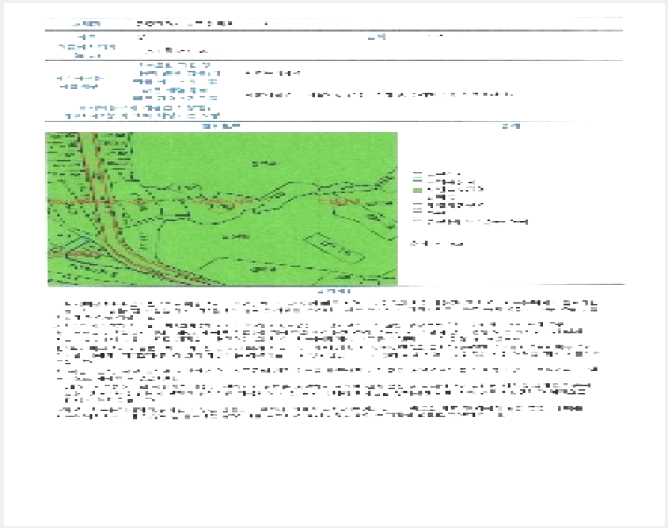Click the blue heading above the notes paragraphs

334,291
